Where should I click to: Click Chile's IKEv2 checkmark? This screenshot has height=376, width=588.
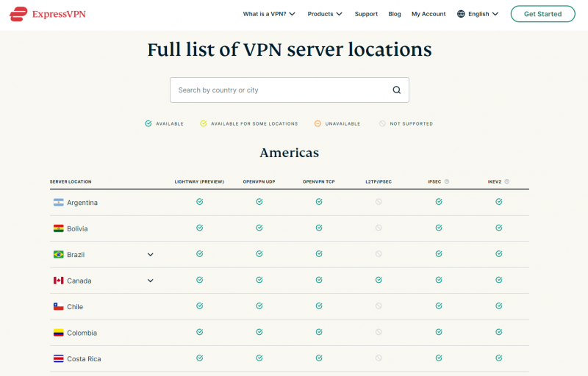click(x=499, y=306)
